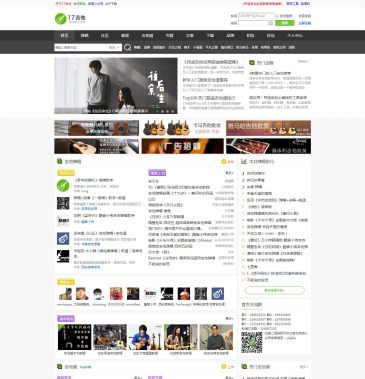Click the yellow upload icon in 吉他弹唱 section header
Viewport: 365px width, 379px height.
pos(224,162)
